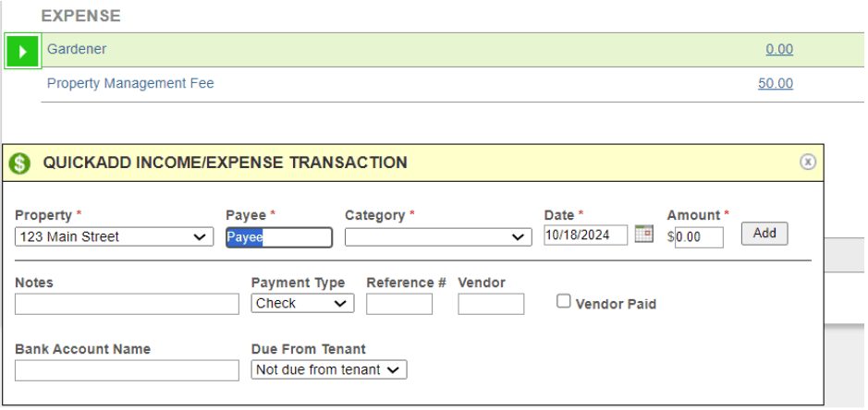Click the Date input field
The height and width of the screenshot is (410, 868).
[585, 235]
